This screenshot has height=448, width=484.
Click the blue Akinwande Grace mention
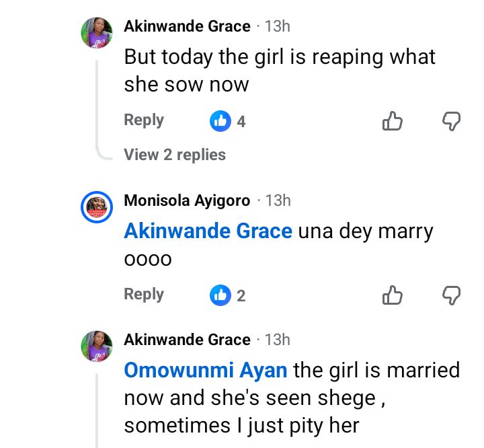point(208,231)
